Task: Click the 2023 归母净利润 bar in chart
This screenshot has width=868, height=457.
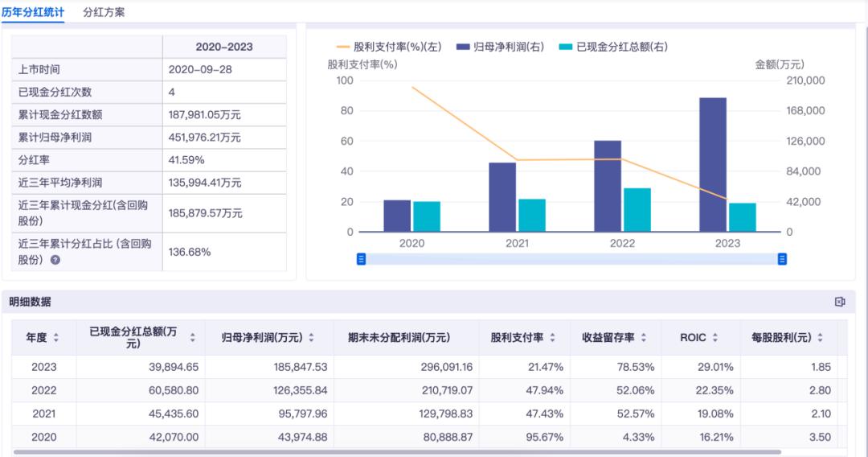Action: pyautogui.click(x=713, y=164)
